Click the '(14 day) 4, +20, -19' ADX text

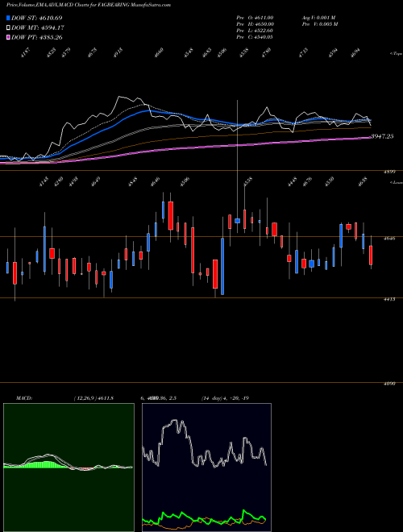coord(225,398)
